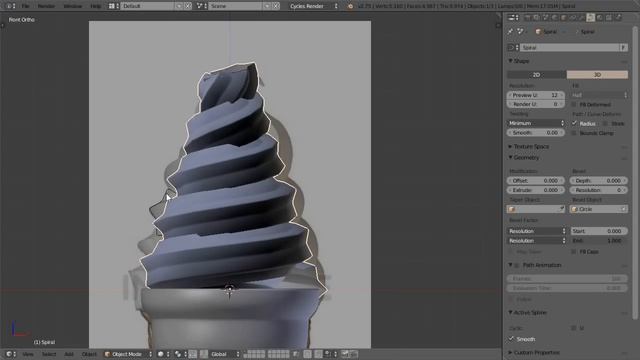Click the screen layout browse icon
The width and height of the screenshot is (640, 360).
tap(114, 6)
